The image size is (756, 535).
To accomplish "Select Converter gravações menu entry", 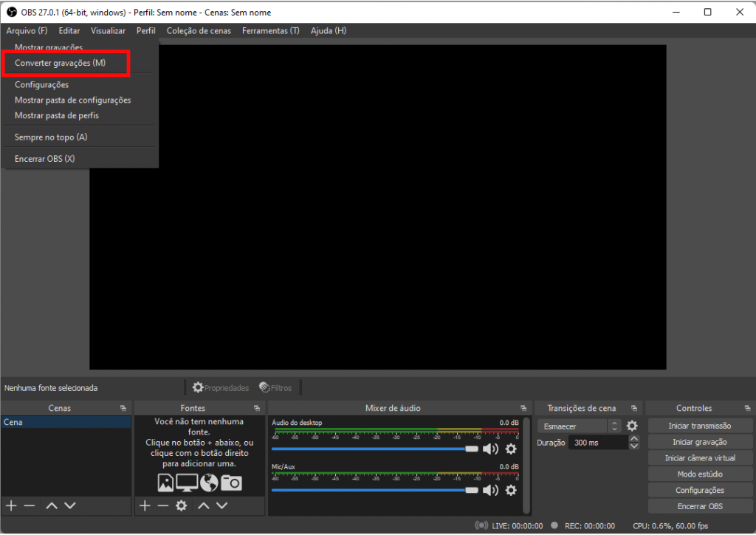I will point(61,64).
